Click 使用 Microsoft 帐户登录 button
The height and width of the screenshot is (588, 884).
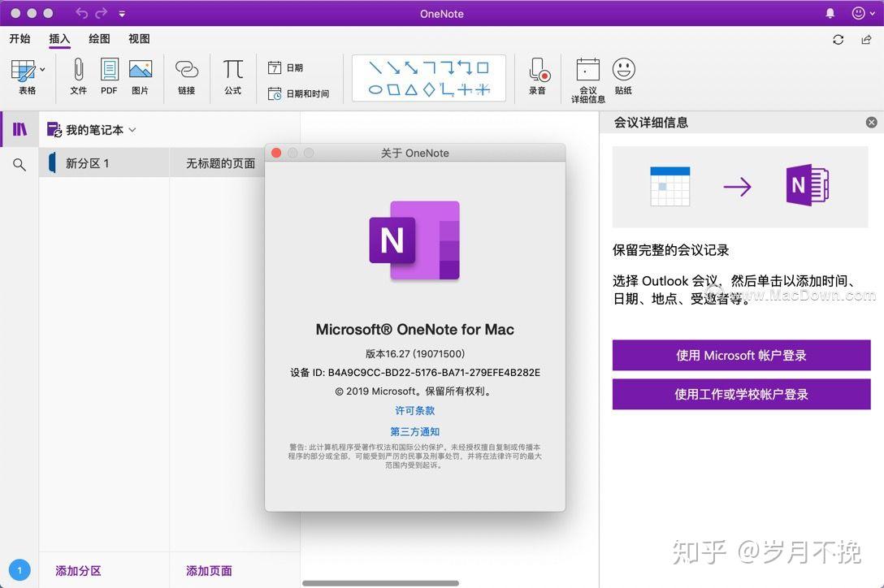pyautogui.click(x=740, y=355)
